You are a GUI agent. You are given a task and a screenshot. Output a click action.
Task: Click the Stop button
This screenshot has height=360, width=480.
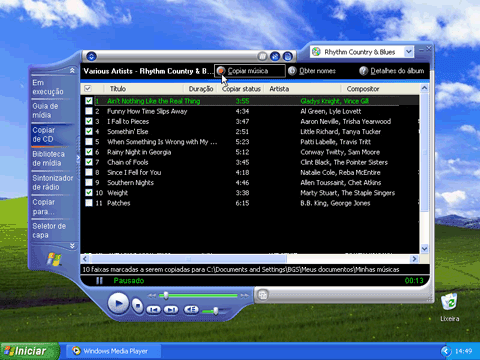click(137, 305)
